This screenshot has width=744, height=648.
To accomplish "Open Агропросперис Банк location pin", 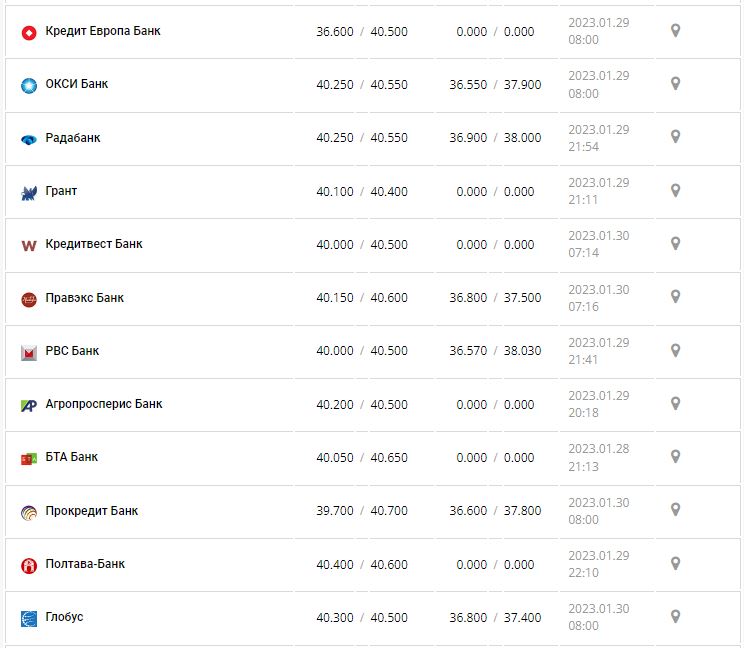I will [675, 404].
